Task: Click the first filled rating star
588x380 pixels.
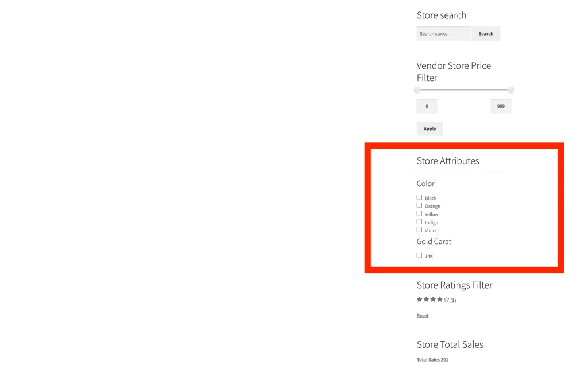Action: pyautogui.click(x=419, y=300)
